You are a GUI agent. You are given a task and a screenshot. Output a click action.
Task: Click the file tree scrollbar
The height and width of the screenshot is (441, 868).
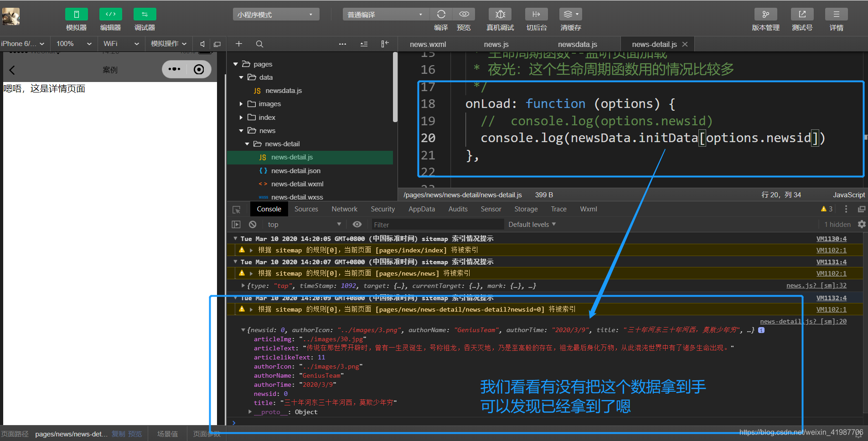coord(395,87)
